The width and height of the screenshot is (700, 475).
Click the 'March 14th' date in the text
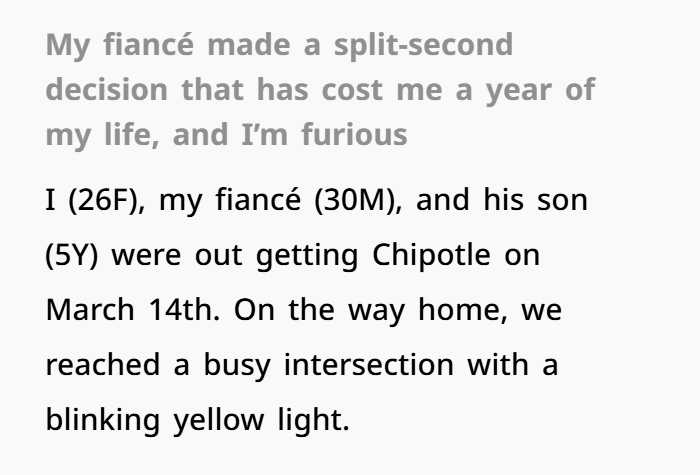pyautogui.click(x=133, y=310)
